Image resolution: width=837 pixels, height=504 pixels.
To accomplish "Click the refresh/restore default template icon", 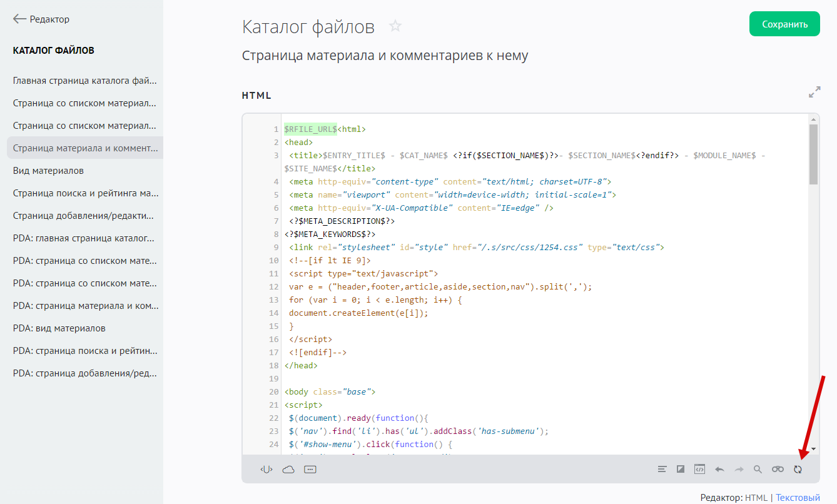I will coord(798,470).
